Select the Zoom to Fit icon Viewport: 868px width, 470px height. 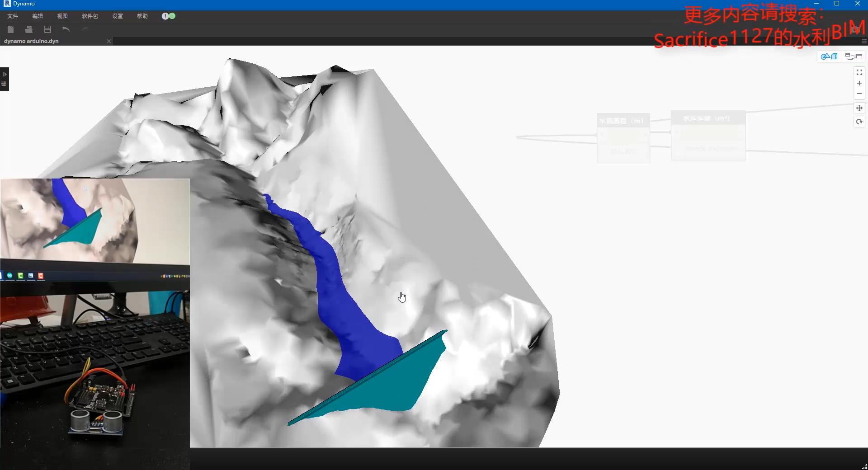pos(859,72)
